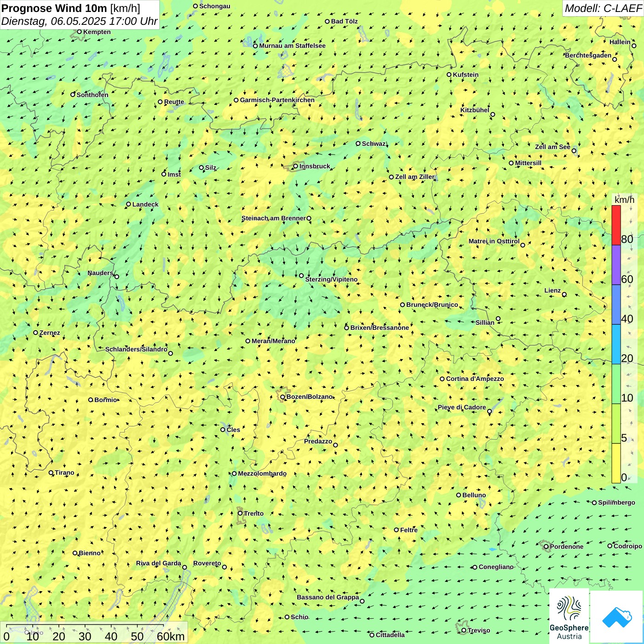This screenshot has height=644, width=644.
Task: Click the Trento city label
Action: coord(254,513)
